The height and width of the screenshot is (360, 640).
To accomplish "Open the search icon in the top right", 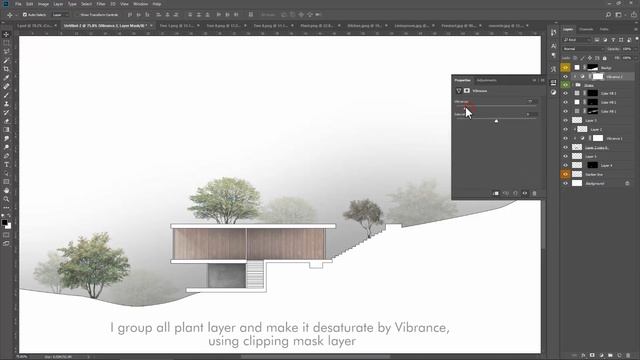I will pyautogui.click(x=608, y=15).
